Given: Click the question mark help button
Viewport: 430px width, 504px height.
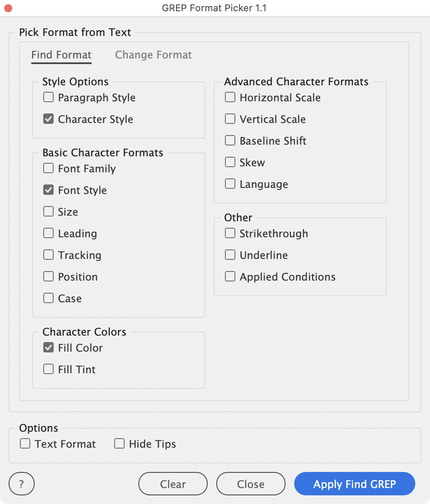Looking at the screenshot, I should tap(22, 484).
